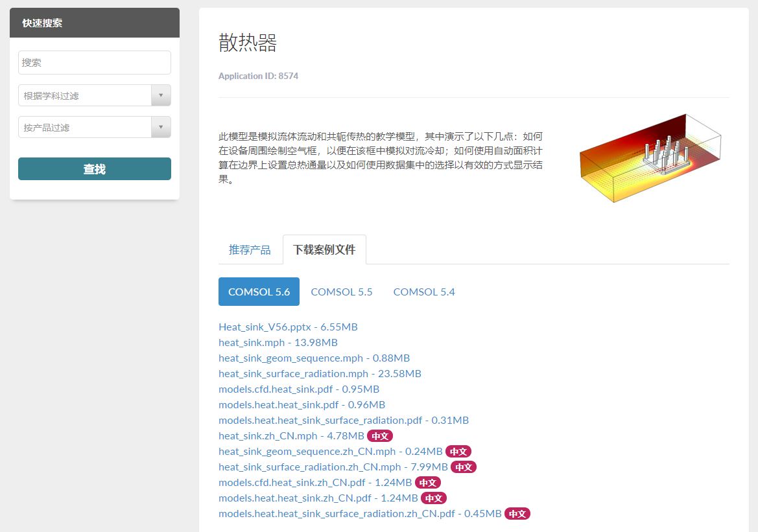
Task: Click the 搜索 search input field
Action: point(94,63)
